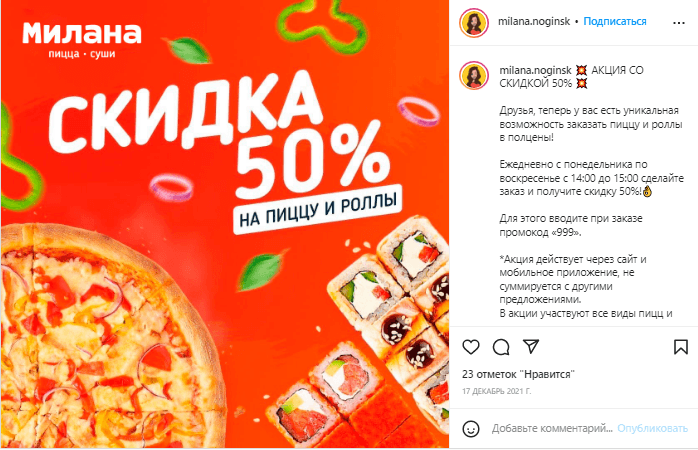Click the Милана logo on the image
Screen dimensions: 698x450
click(82, 40)
